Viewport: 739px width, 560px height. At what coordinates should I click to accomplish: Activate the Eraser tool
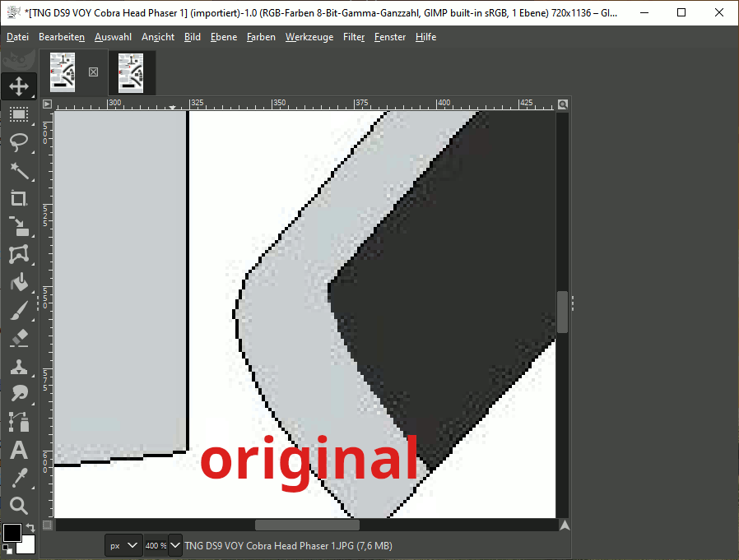18,338
